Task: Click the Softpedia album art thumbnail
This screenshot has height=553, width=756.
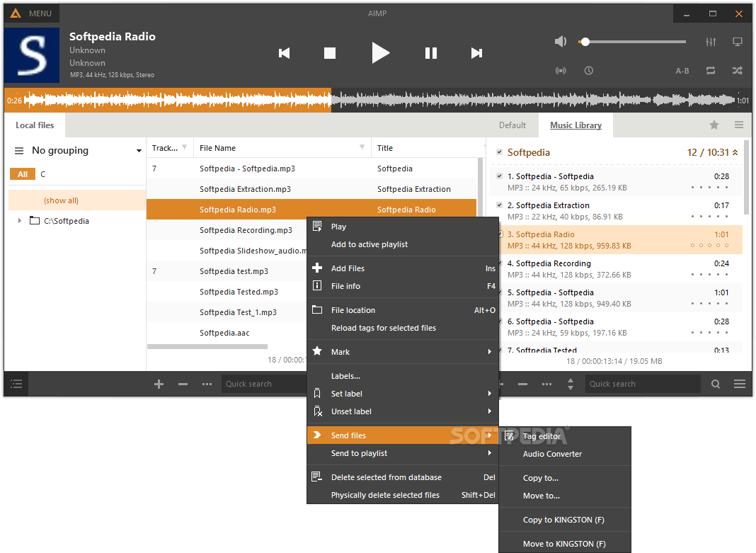Action: (x=32, y=55)
